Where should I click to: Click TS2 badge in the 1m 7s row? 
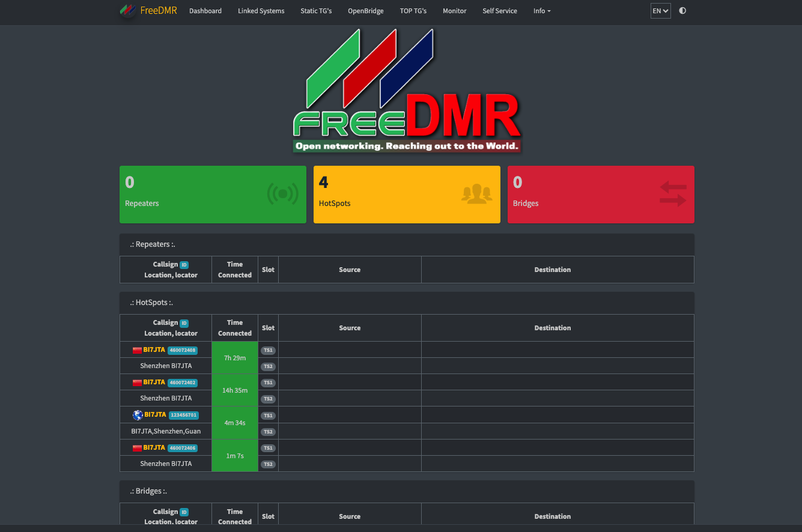268,464
